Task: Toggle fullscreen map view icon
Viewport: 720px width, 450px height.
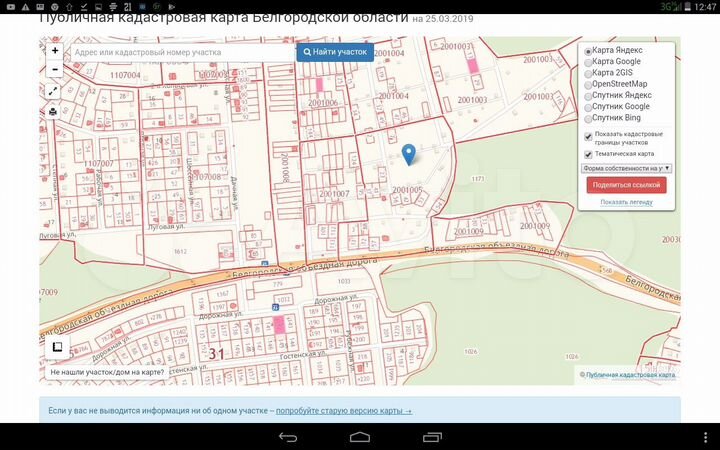Action: [54, 91]
